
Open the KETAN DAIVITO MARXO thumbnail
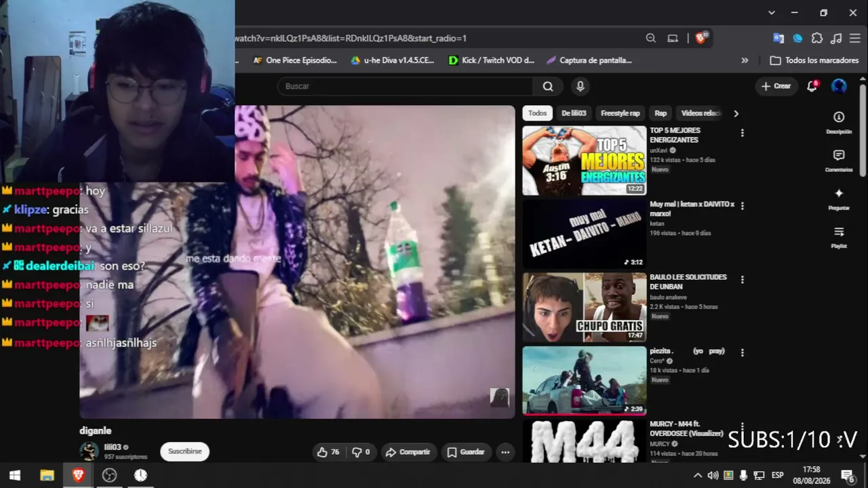(584, 234)
